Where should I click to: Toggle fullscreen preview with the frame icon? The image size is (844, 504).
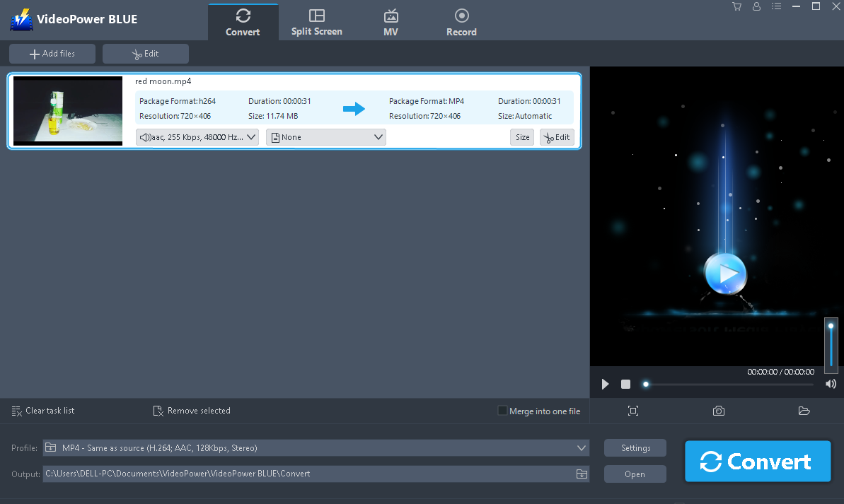633,411
